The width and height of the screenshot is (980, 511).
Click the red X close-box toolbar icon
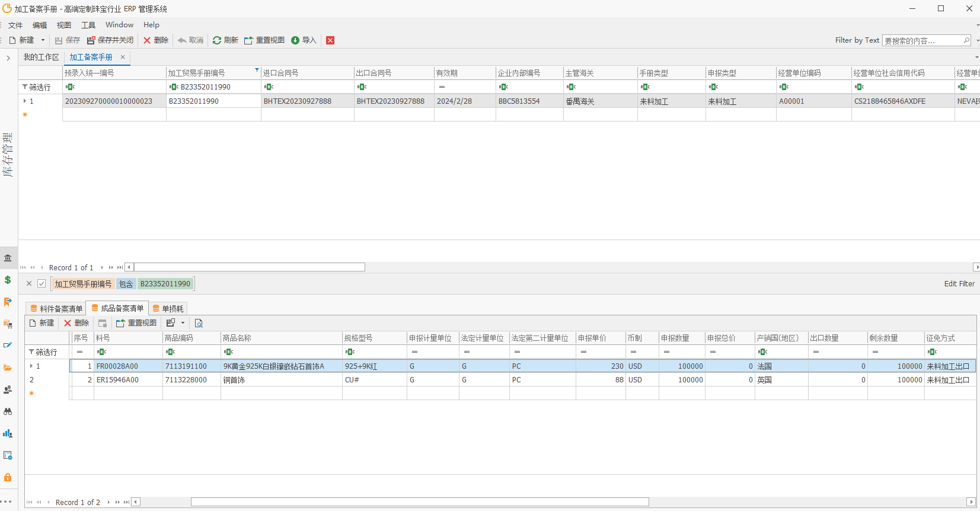click(330, 40)
